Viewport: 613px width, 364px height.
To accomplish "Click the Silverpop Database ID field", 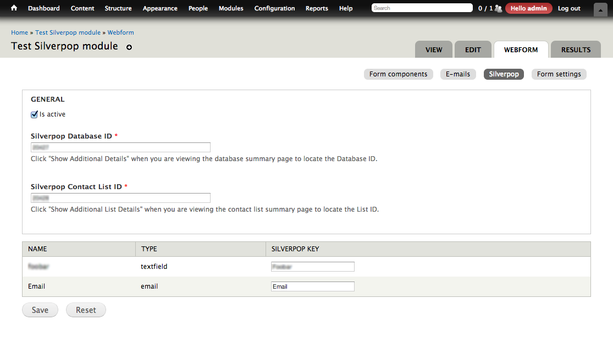I will point(120,147).
